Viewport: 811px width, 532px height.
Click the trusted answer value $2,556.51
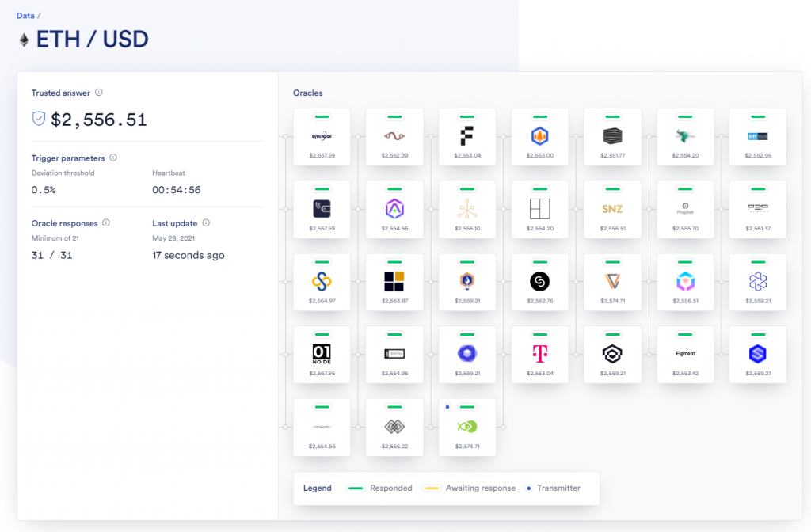tap(99, 120)
